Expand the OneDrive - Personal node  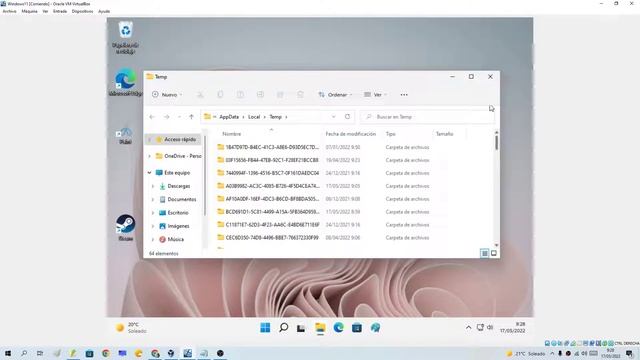[149, 156]
